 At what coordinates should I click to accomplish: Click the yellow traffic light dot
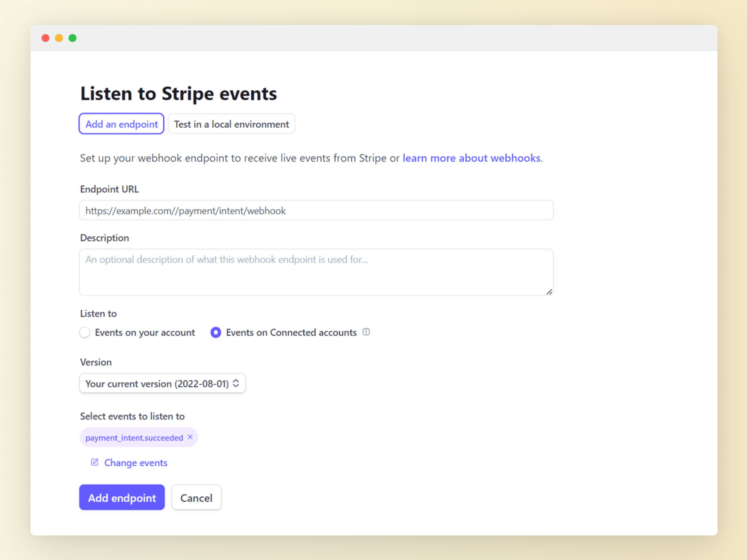coord(59,38)
